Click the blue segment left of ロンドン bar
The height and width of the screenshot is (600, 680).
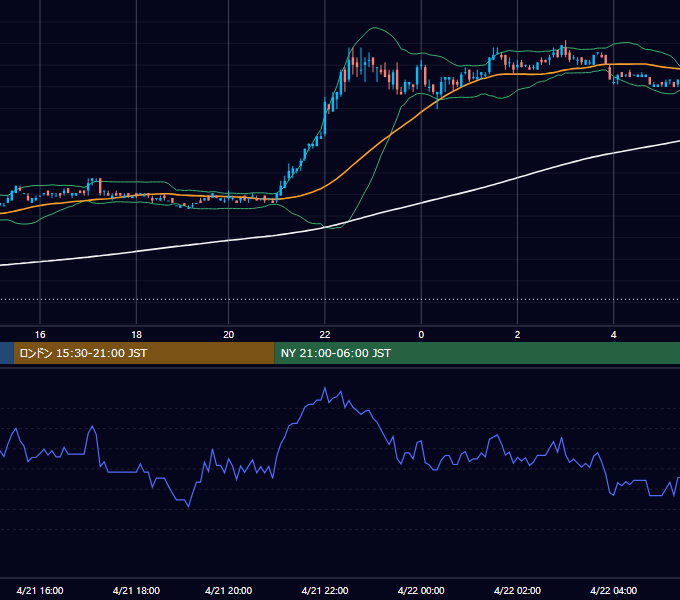click(7, 353)
